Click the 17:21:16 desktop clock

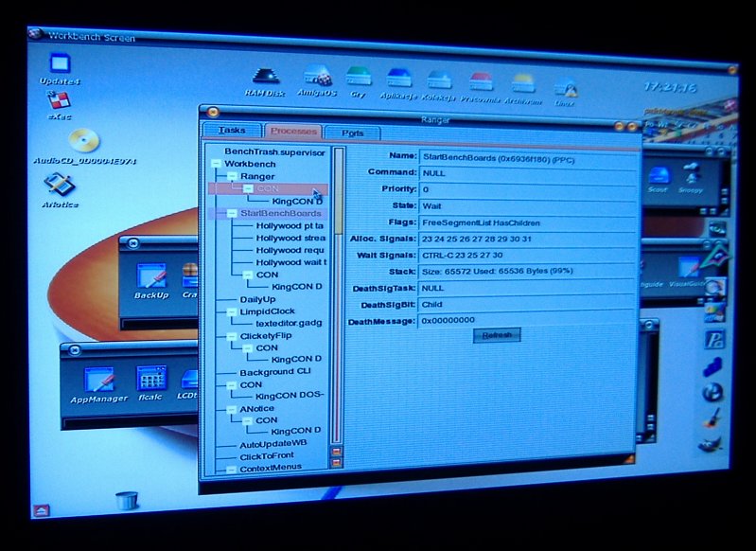click(x=671, y=87)
